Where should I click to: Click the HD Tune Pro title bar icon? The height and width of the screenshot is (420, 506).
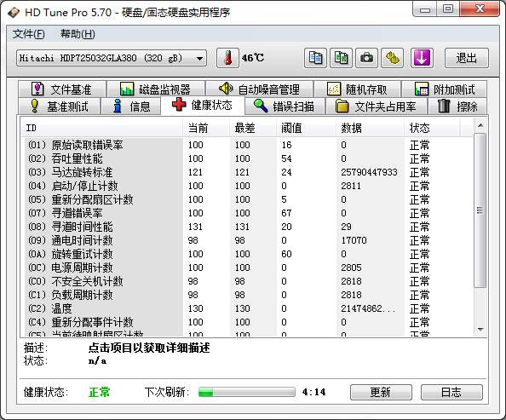[x=14, y=13]
